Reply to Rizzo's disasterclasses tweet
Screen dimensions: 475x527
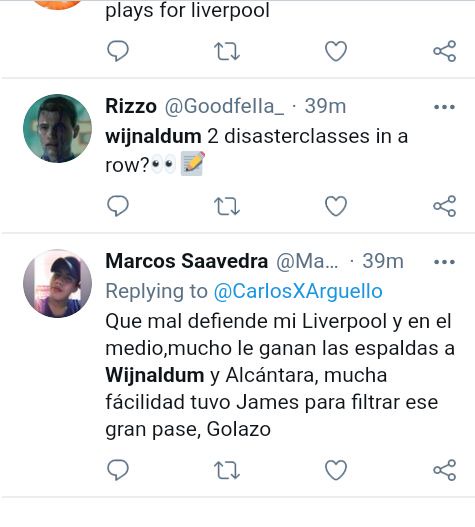[x=118, y=206]
